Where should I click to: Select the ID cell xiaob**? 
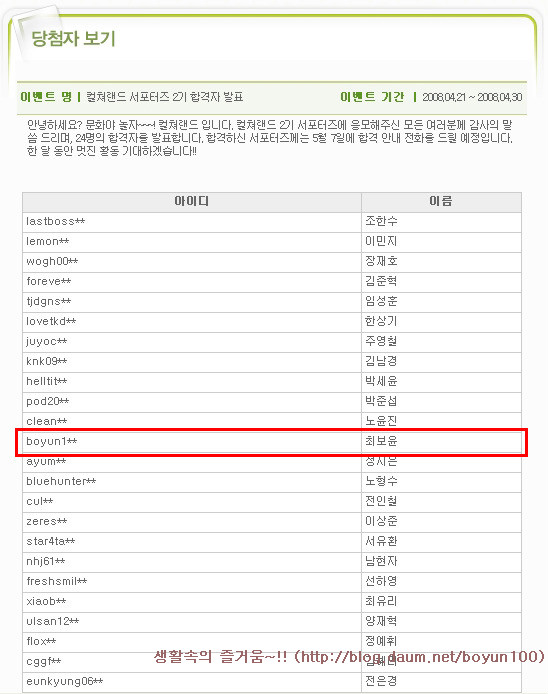(x=192, y=601)
